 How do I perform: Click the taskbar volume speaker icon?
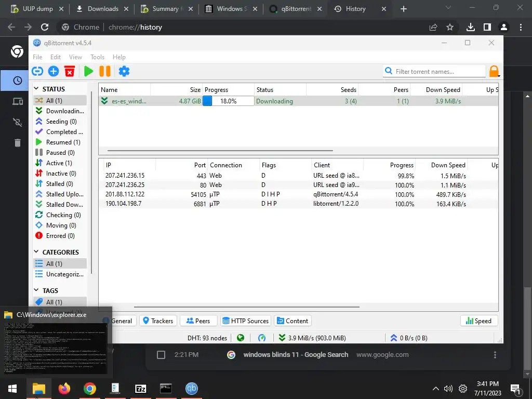(x=448, y=389)
